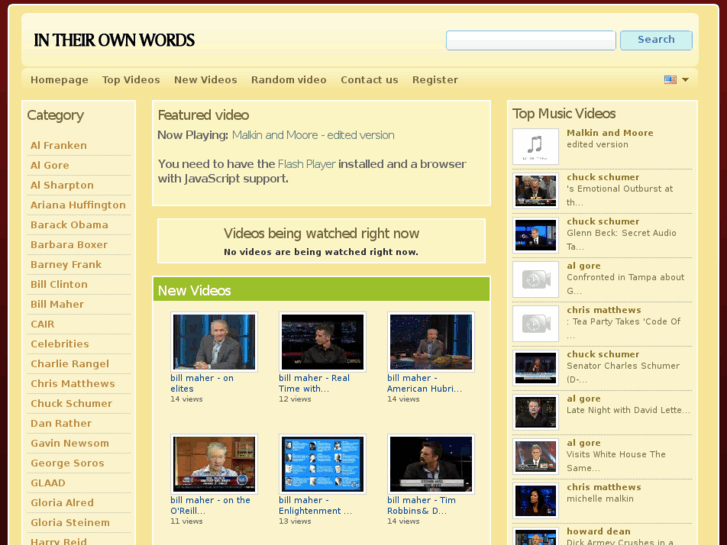The image size is (727, 545).
Task: Select the Charlie Rangel category
Action: [x=70, y=364]
